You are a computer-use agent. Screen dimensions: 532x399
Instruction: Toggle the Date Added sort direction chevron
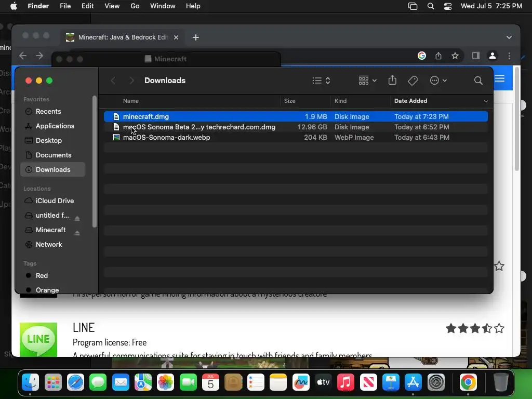[x=486, y=101]
